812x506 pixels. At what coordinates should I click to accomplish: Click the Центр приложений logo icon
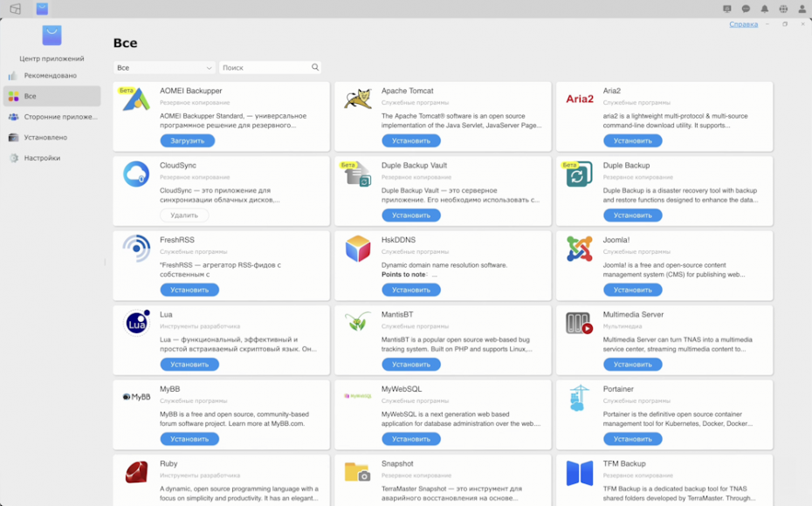(x=52, y=35)
